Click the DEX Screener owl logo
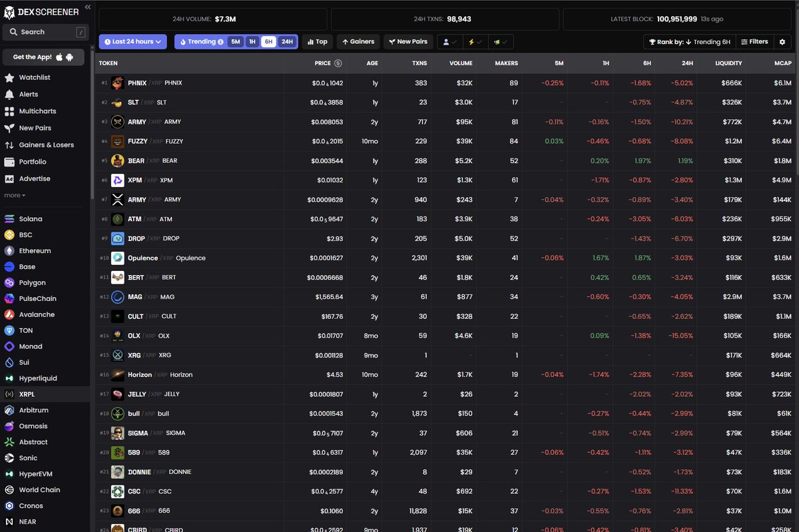The height and width of the screenshot is (532, 799). (x=9, y=13)
